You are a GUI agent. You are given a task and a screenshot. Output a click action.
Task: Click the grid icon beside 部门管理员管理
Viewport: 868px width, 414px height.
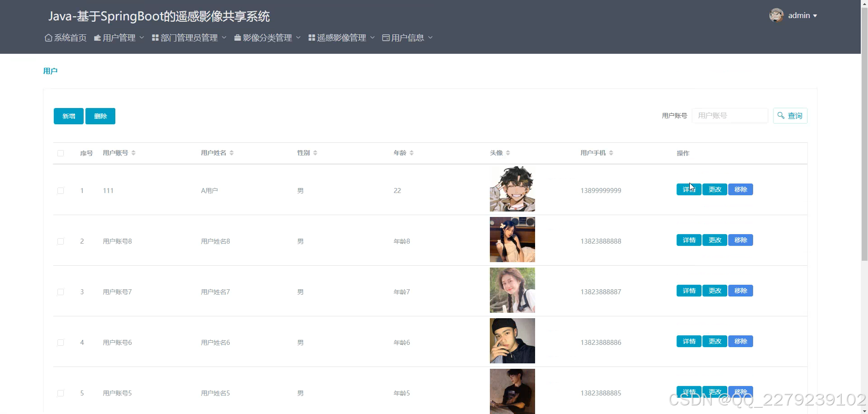point(154,38)
